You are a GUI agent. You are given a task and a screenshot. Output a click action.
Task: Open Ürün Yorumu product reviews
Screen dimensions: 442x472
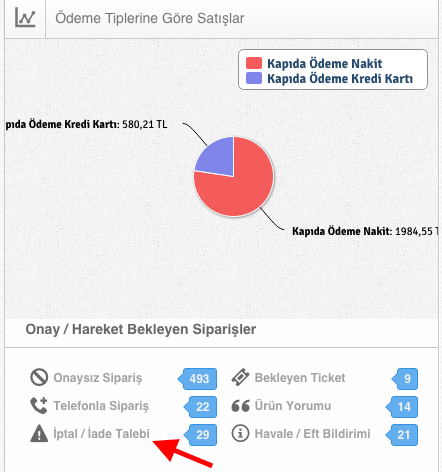(x=293, y=406)
